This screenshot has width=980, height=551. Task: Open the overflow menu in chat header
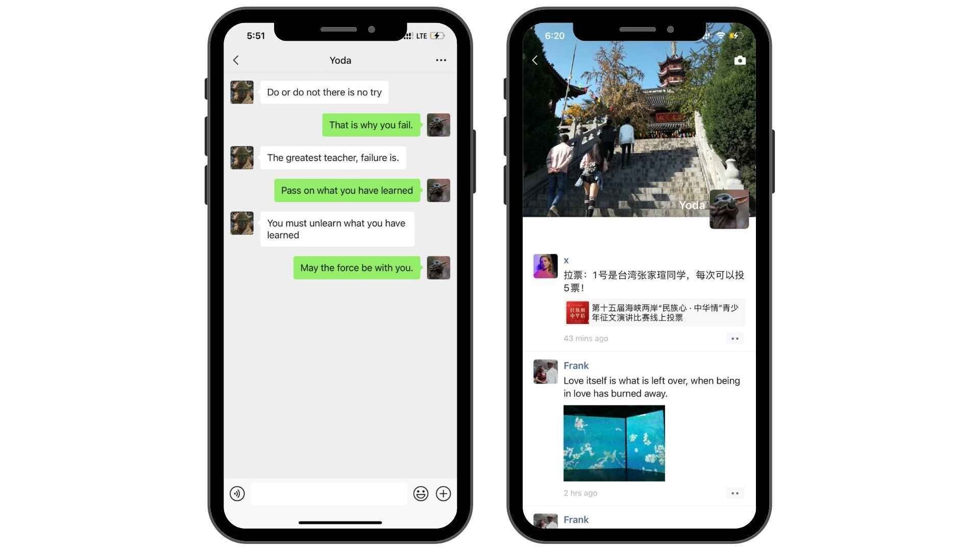441,60
